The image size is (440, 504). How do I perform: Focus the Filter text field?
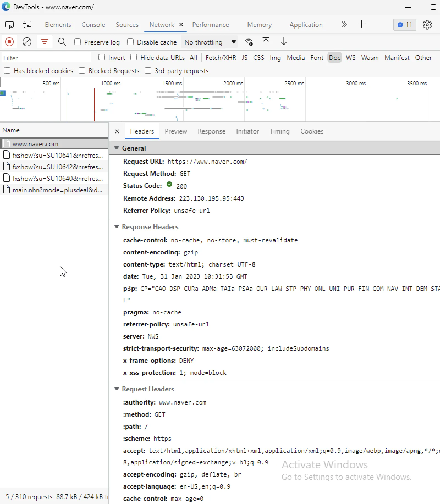(46, 58)
